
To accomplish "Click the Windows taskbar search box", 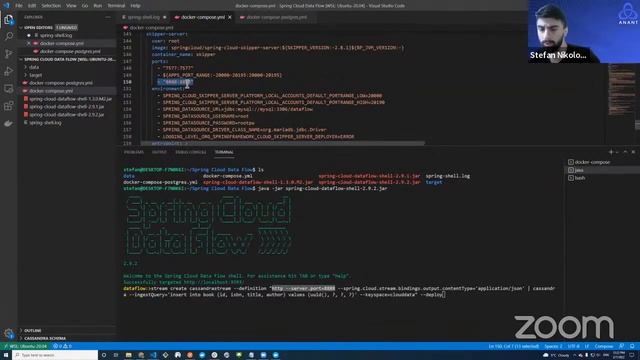I will coord(55,355).
